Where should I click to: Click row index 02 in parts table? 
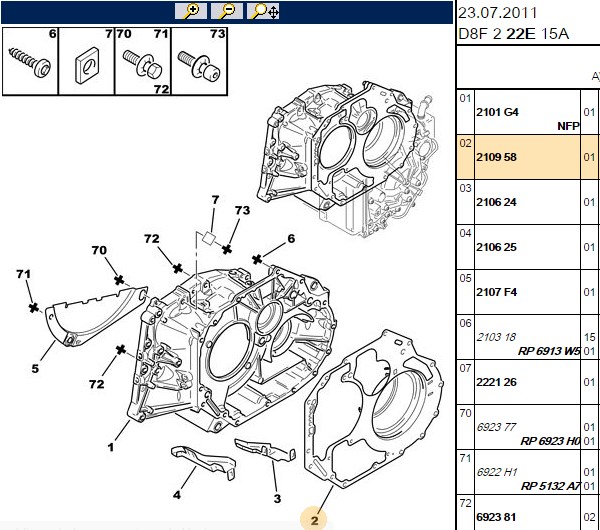point(465,144)
